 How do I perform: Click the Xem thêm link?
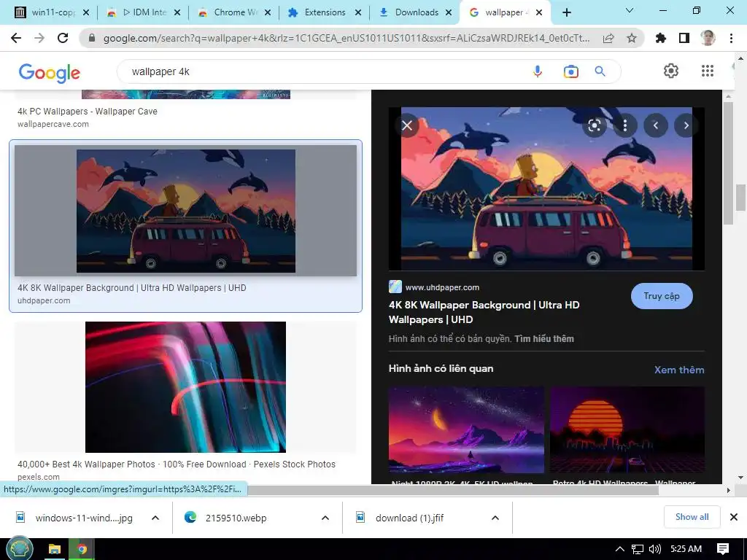point(679,370)
